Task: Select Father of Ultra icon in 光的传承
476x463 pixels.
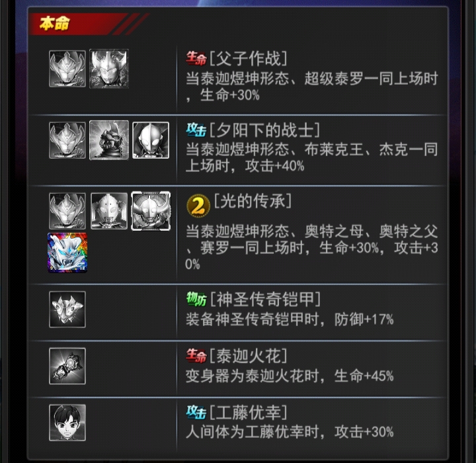Action: click(x=151, y=211)
